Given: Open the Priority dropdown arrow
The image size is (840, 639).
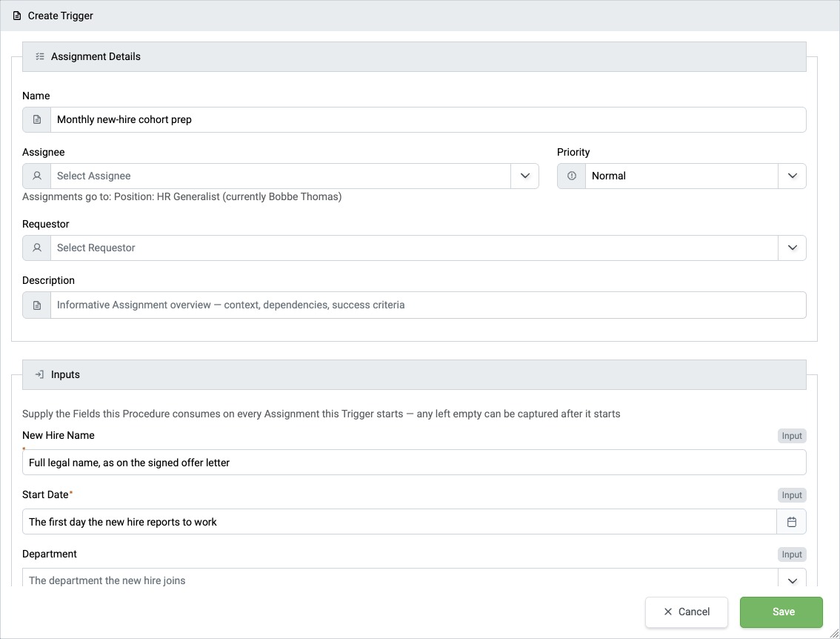Looking at the screenshot, I should click(x=793, y=176).
